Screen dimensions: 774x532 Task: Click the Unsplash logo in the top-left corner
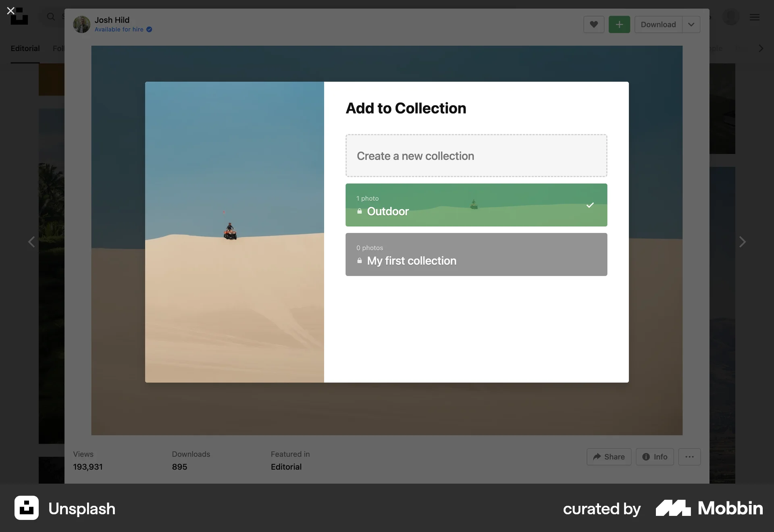19,17
